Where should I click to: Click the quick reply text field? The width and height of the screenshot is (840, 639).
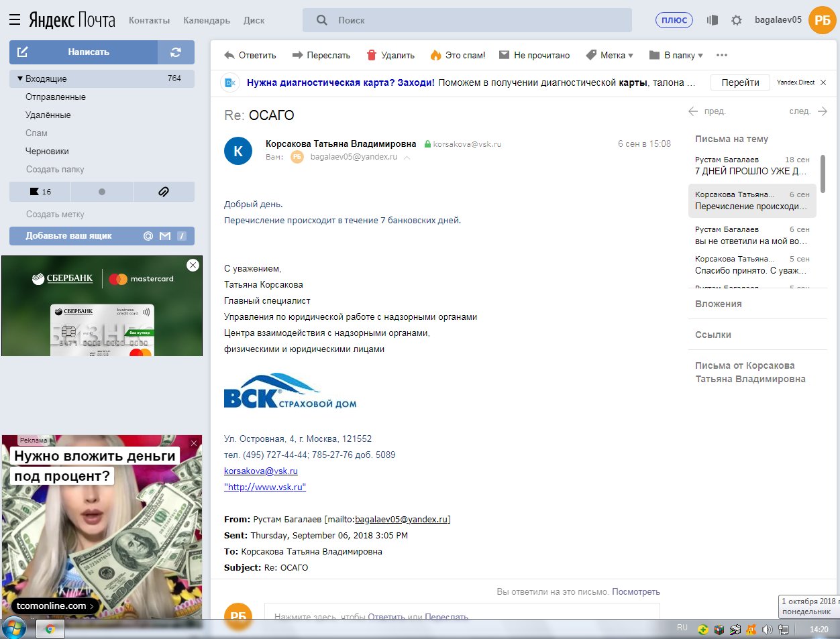tap(462, 612)
